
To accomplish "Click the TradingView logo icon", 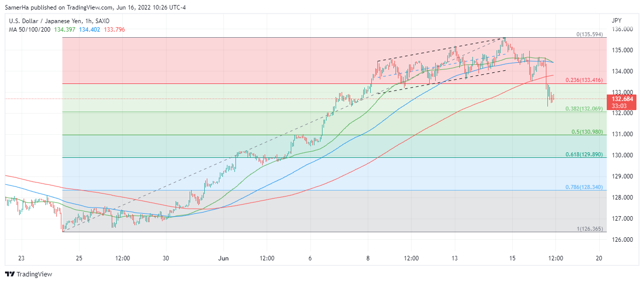I will click(10, 274).
